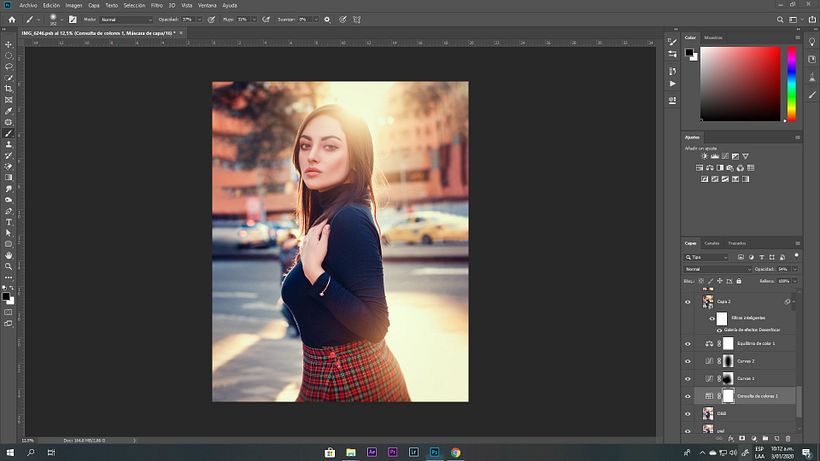Select the Eyedropper tool
820x461 pixels.
[x=8, y=111]
